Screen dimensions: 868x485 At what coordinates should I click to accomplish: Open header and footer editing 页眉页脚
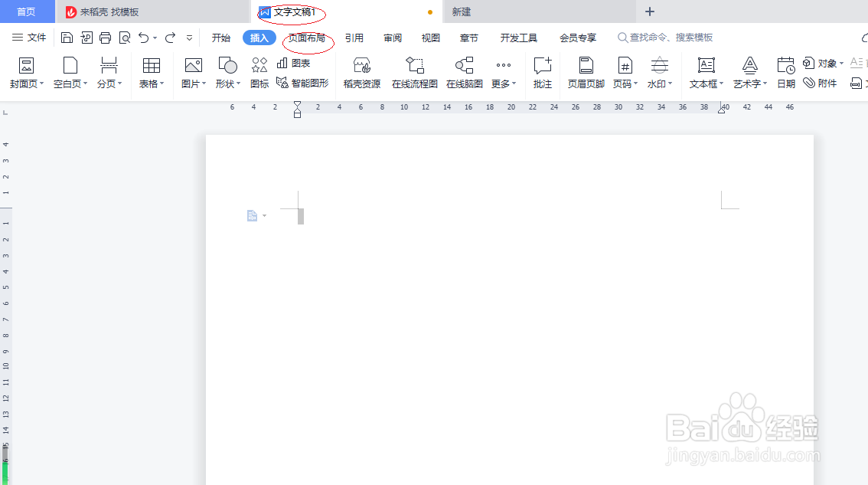[x=585, y=73]
